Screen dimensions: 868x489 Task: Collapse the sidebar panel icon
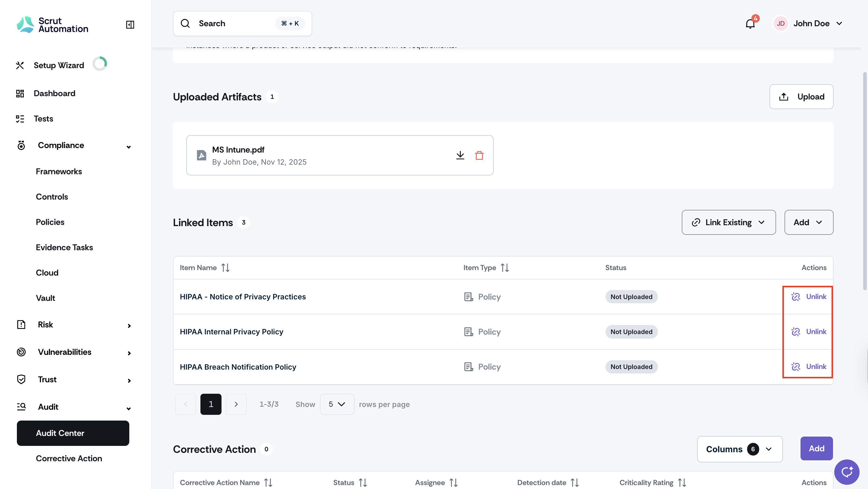[x=130, y=24]
